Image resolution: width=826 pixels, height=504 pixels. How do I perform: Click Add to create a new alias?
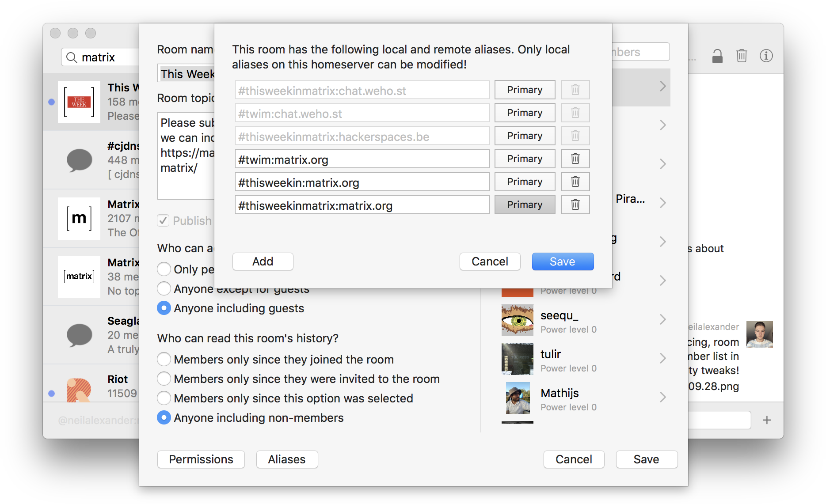point(262,261)
